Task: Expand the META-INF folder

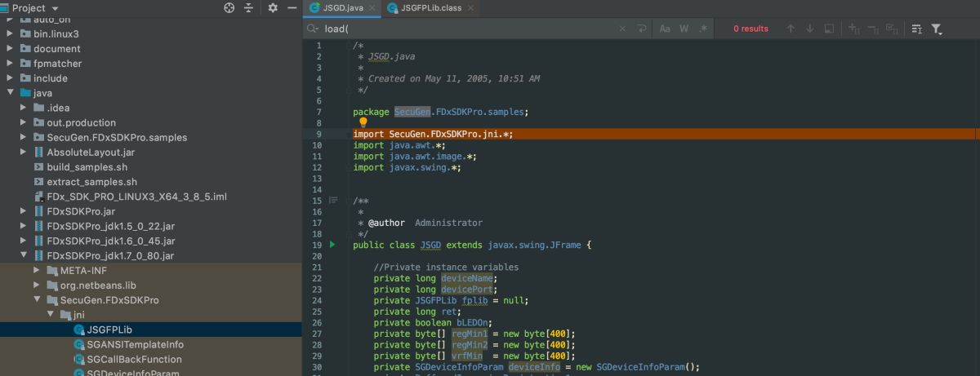Action: coord(36,270)
